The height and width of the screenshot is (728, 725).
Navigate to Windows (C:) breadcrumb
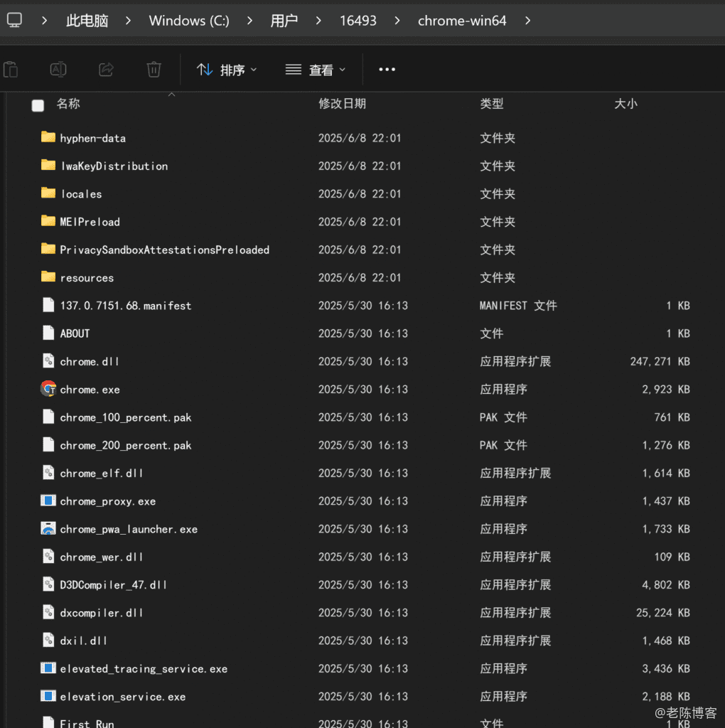tap(189, 21)
